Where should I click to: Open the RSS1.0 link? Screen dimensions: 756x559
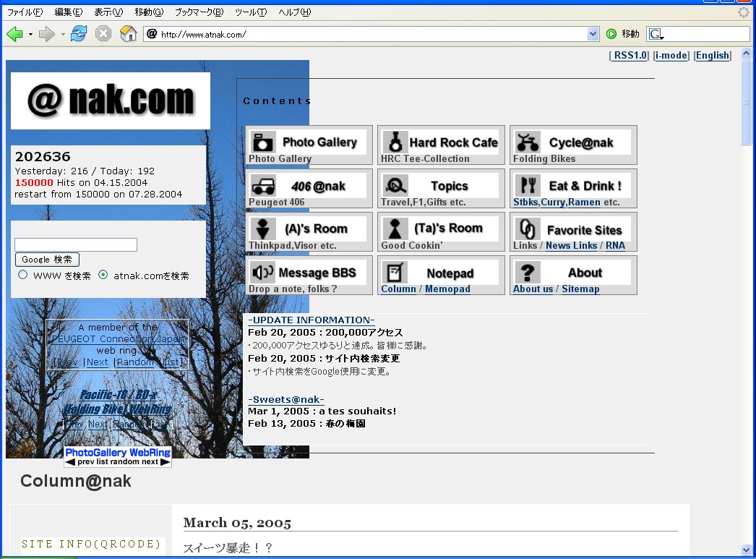click(630, 56)
